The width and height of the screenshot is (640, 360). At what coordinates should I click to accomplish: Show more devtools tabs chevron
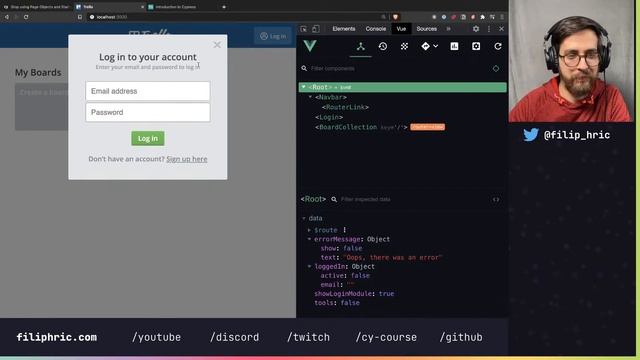[x=448, y=29]
